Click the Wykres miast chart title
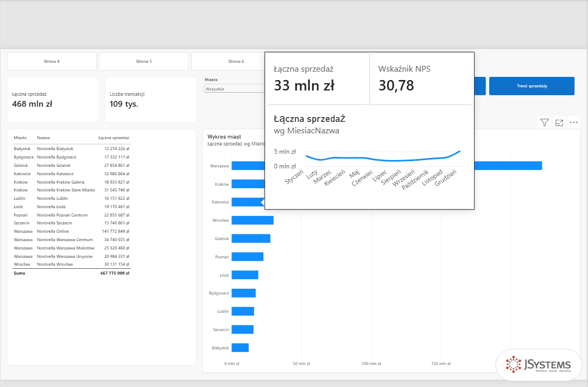This screenshot has height=387, width=588. 224,136
